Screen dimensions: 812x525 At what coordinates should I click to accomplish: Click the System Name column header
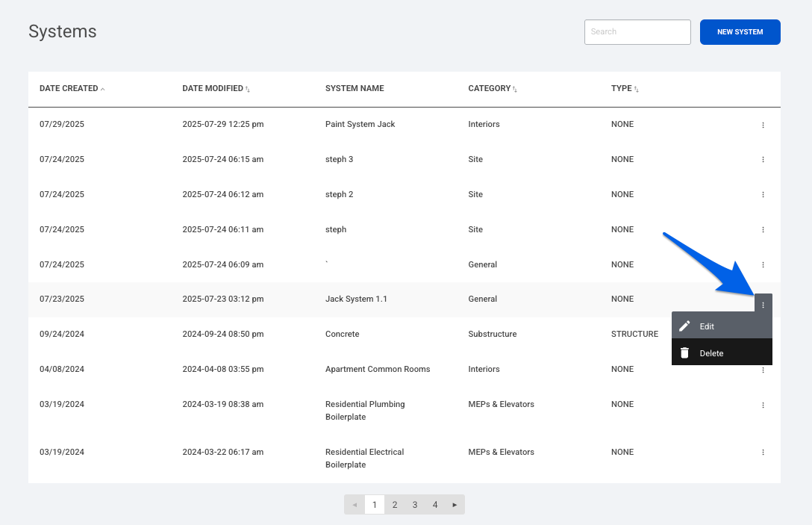(x=355, y=89)
